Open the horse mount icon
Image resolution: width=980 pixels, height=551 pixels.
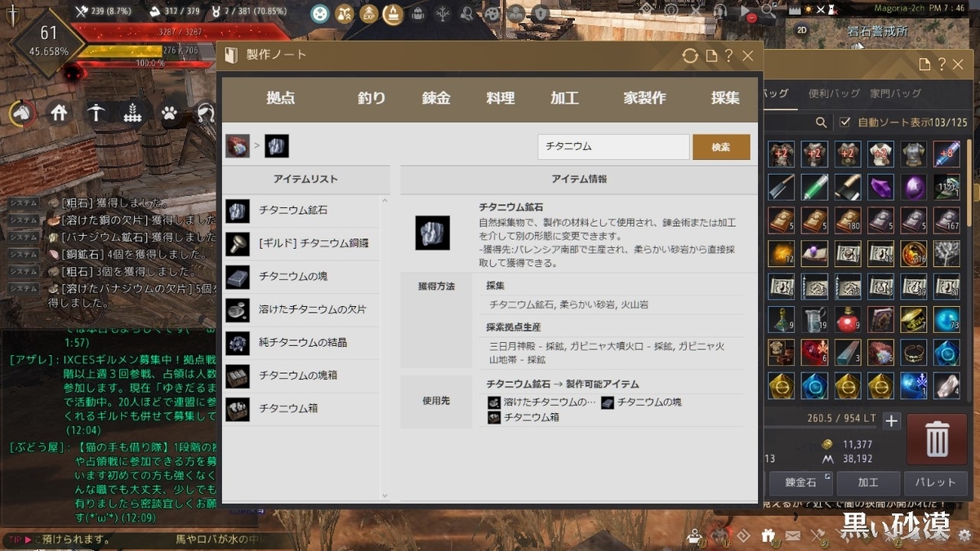pyautogui.click(x=22, y=113)
